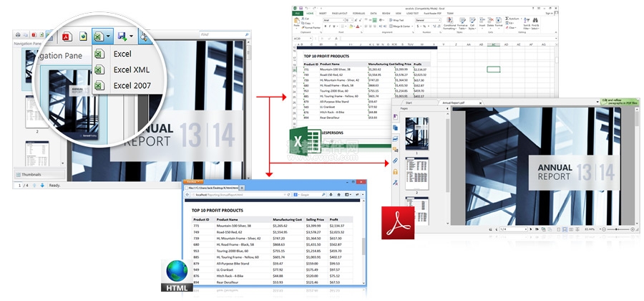Viewport: 644px width, 301px height.
Task: Toggle Italic formatting in Excel ribbon
Action: (330, 27)
